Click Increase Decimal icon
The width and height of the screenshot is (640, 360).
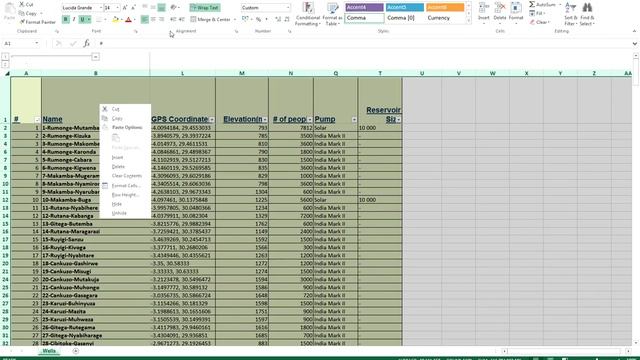278,19
